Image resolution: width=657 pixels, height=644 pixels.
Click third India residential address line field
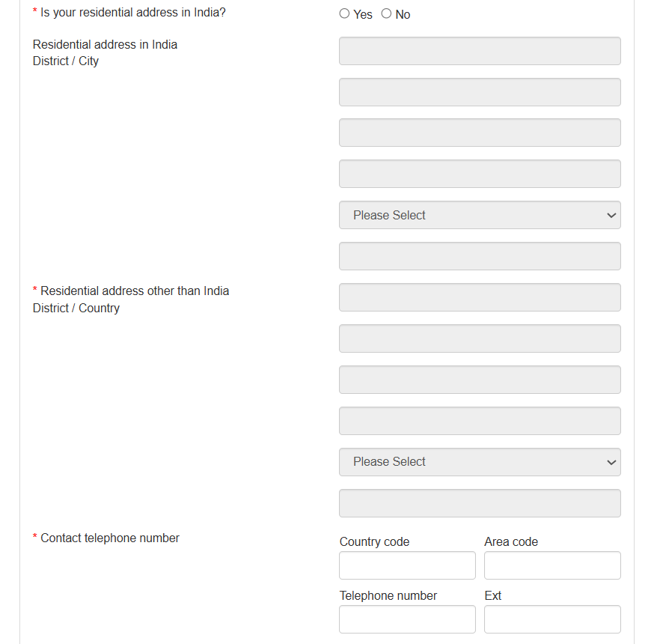pos(480,133)
